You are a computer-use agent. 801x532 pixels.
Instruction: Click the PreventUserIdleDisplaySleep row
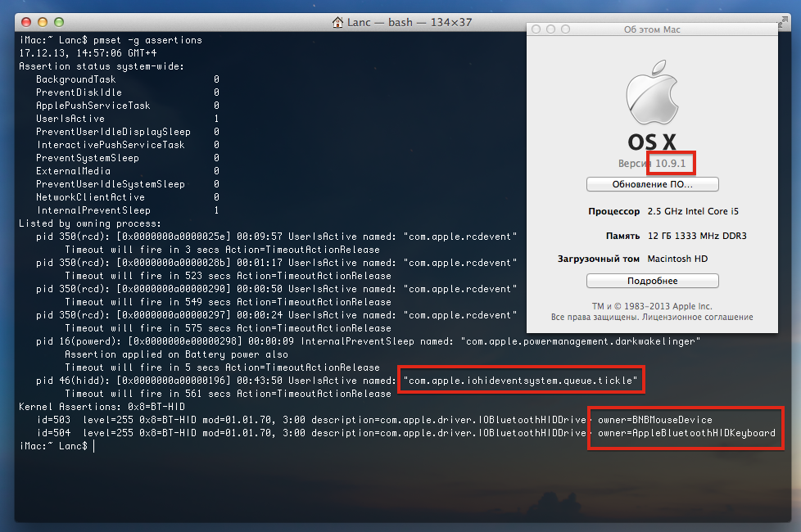pyautogui.click(x=127, y=132)
